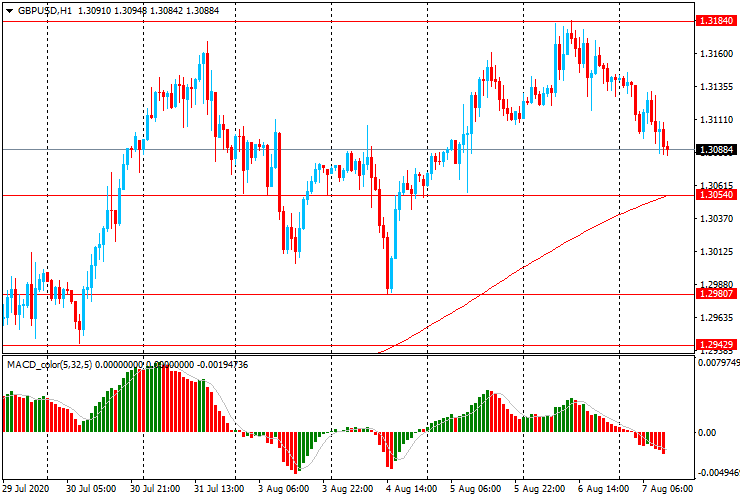Click the 6 Aug 14:00 time label
Viewport: 740px width, 500px height.
click(604, 488)
